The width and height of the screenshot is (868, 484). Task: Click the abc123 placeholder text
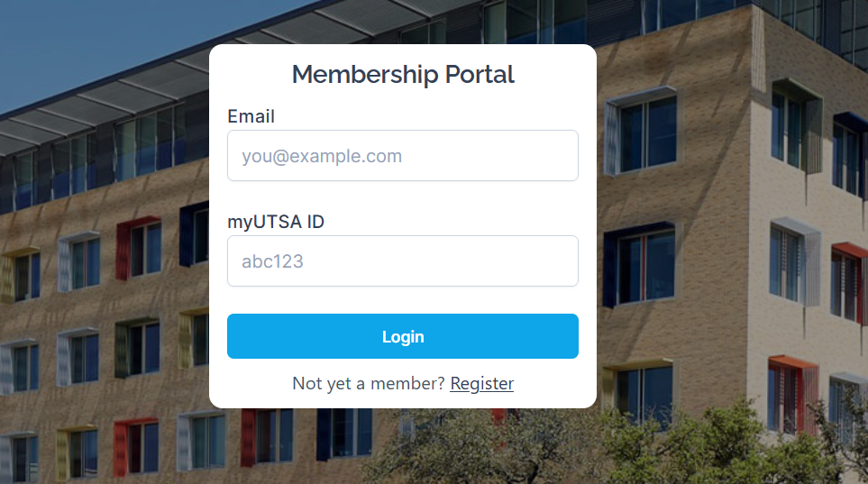tap(272, 262)
